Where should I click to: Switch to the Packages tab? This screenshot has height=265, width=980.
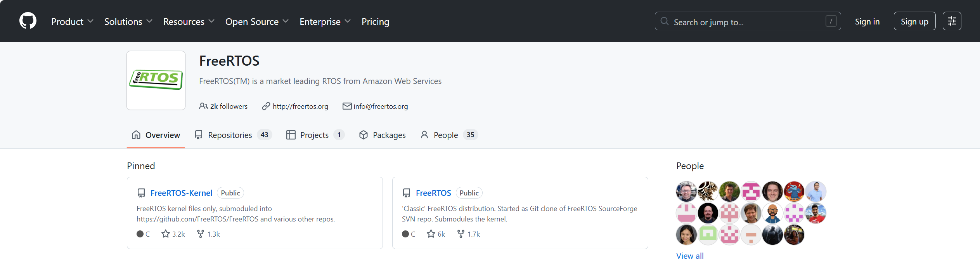(x=383, y=135)
